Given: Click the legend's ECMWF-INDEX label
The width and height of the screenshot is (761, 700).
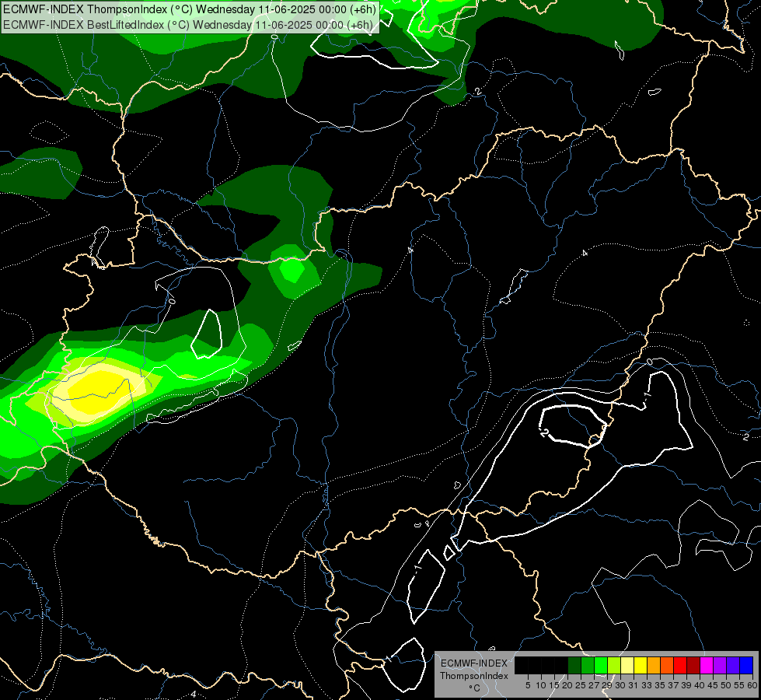Looking at the screenshot, I should point(474,663).
